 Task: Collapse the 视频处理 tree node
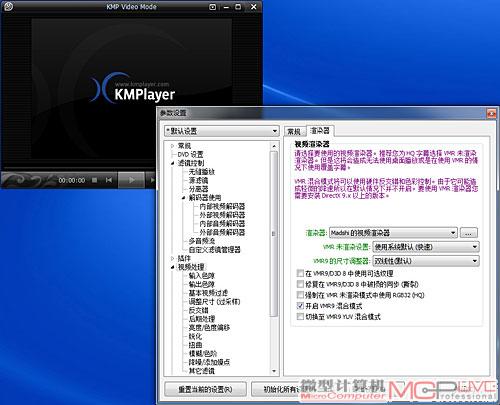coord(172,267)
